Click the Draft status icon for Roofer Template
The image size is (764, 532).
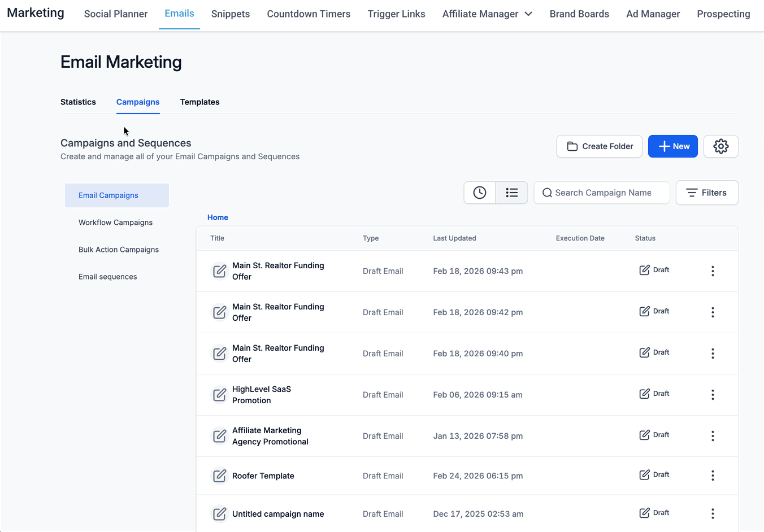(x=644, y=475)
